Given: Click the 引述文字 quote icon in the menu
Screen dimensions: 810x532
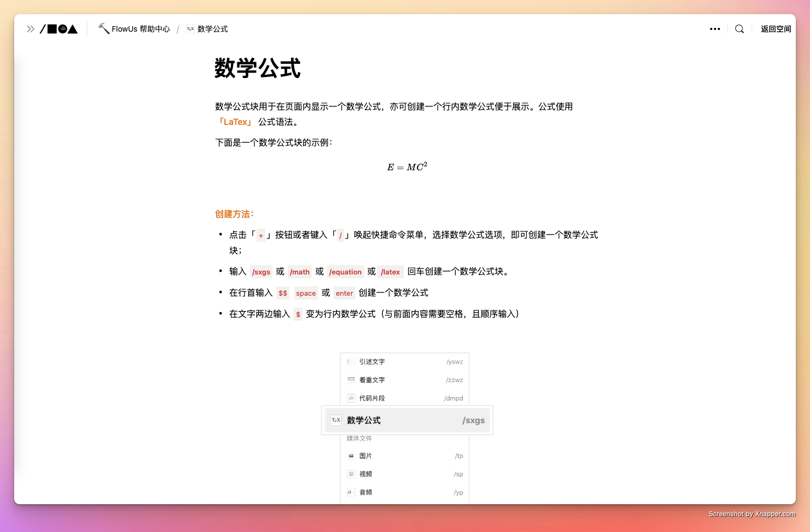Looking at the screenshot, I should tap(351, 361).
